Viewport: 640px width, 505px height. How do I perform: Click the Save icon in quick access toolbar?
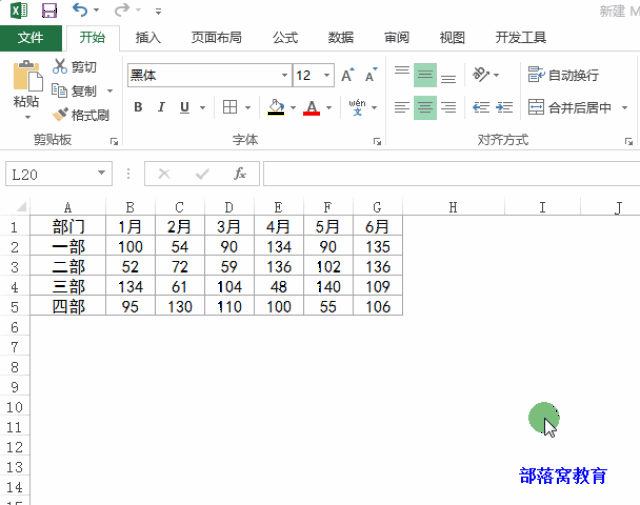point(49,10)
